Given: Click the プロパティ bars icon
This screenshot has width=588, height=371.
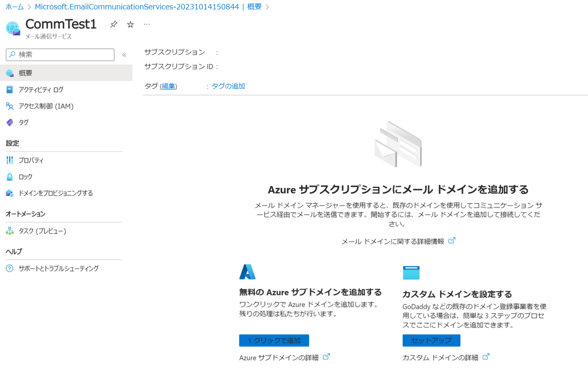Looking at the screenshot, I should point(10,160).
